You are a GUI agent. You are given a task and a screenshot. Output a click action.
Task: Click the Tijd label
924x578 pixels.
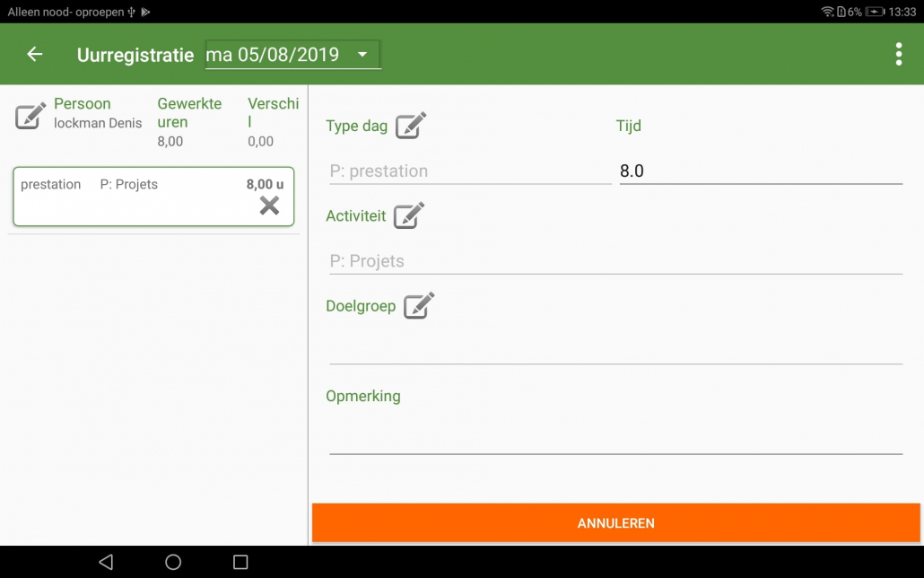coord(629,126)
